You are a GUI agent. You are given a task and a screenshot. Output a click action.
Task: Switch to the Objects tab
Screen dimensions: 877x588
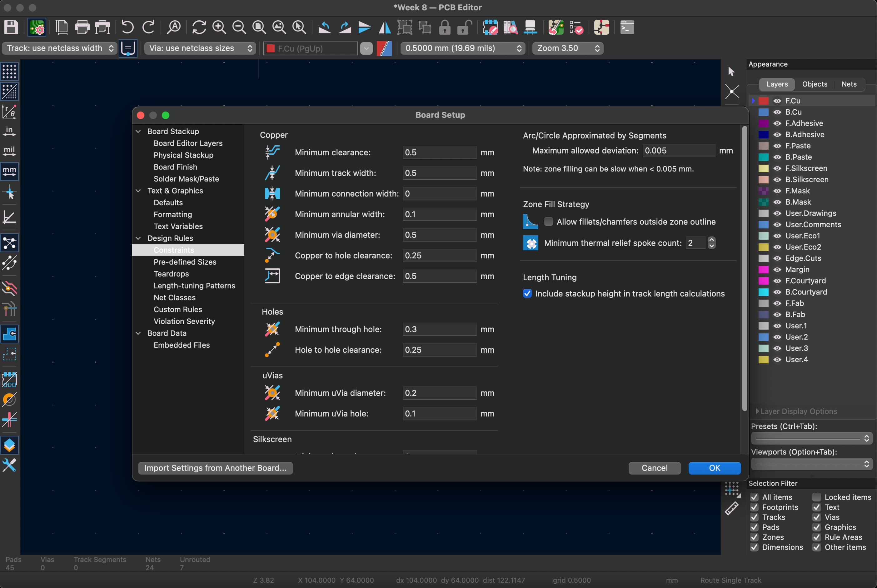coord(815,84)
